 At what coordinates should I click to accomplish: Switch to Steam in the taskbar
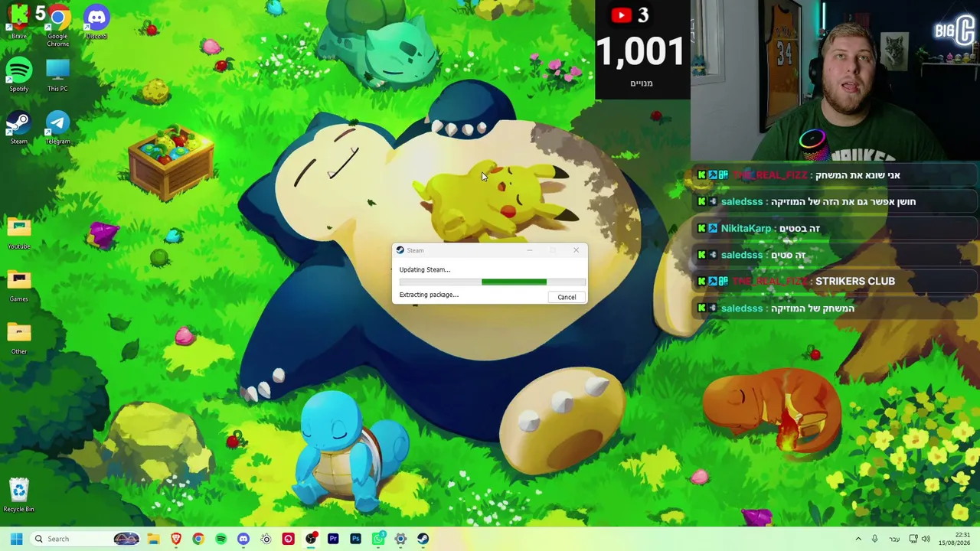coord(423,539)
